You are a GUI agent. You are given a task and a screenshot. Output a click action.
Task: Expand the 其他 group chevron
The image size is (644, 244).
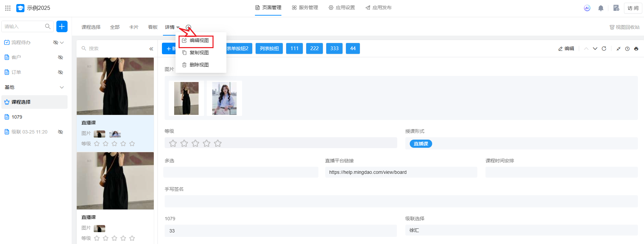(62, 87)
